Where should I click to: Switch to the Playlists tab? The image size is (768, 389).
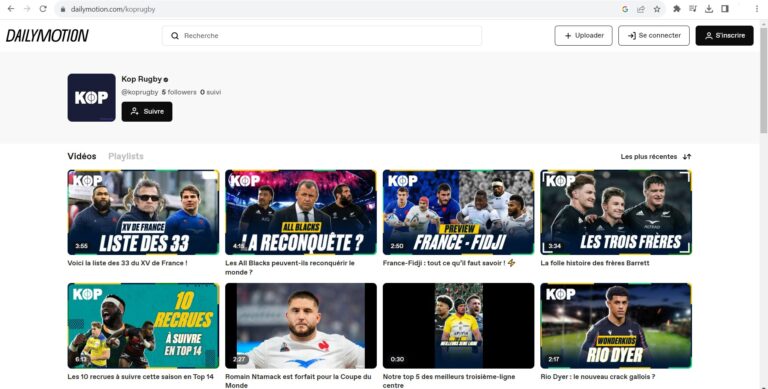coord(126,156)
